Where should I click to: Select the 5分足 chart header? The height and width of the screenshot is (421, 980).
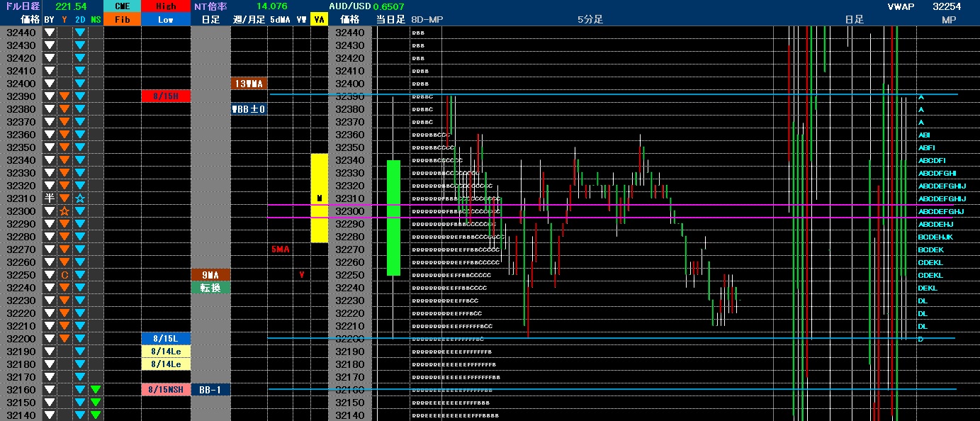pyautogui.click(x=590, y=20)
